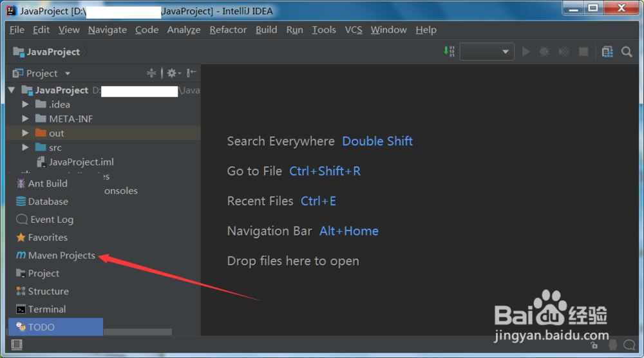Open Project panel gear settings
This screenshot has width=644, height=358.
click(x=173, y=73)
